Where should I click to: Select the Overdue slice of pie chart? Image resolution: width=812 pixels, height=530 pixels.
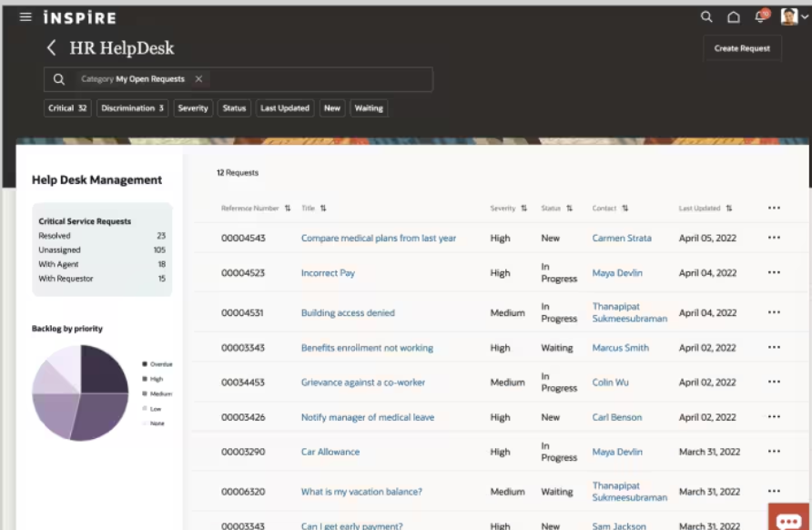click(x=103, y=372)
